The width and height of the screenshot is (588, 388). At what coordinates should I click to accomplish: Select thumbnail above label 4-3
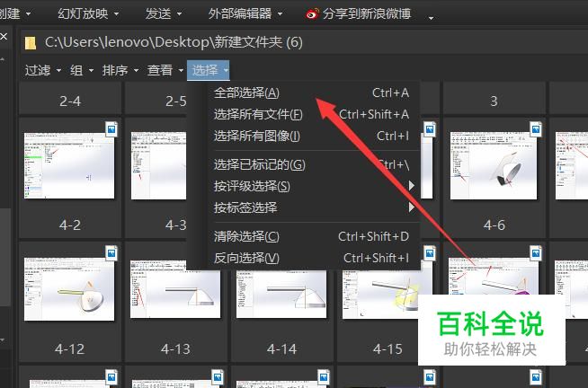click(x=158, y=165)
